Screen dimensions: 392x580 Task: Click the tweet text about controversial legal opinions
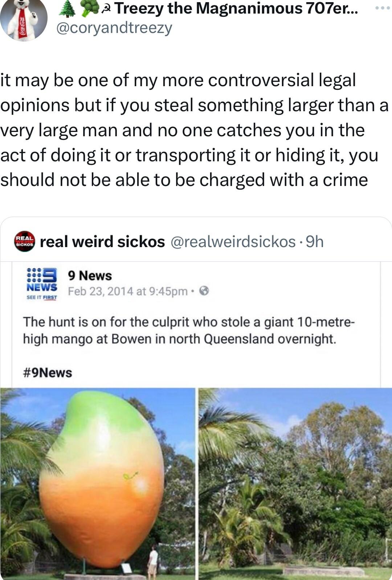[x=195, y=130]
